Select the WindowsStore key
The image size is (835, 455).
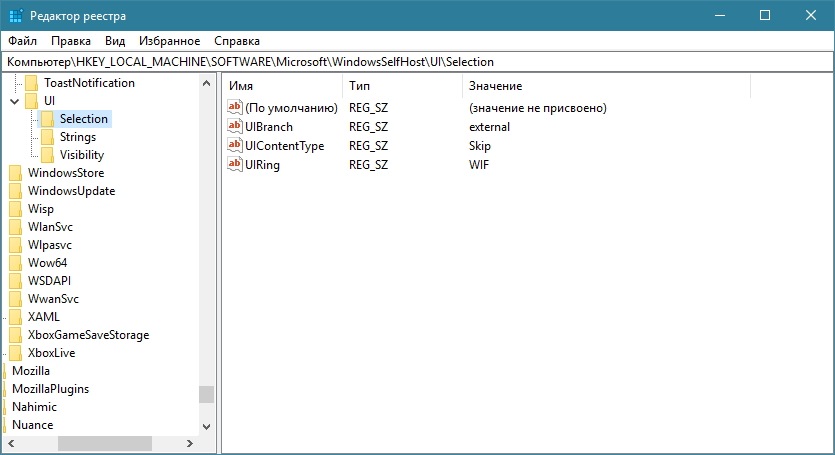[66, 173]
